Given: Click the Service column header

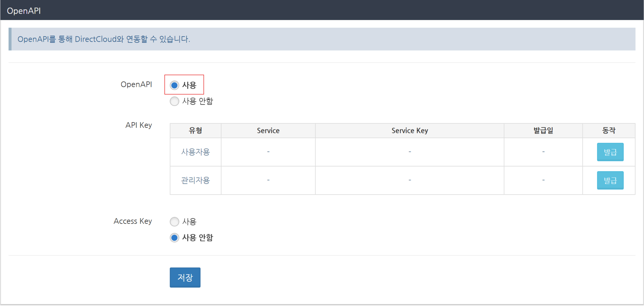Looking at the screenshot, I should (268, 131).
